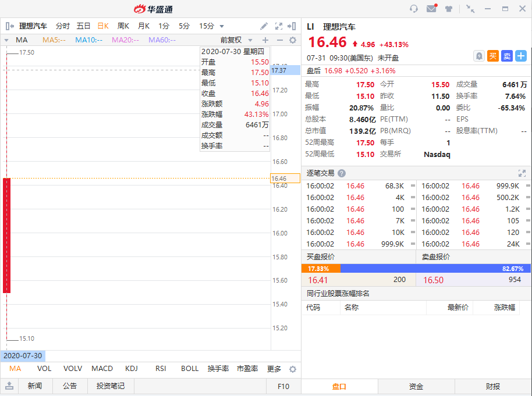Toggle the MACD indicator

102,369
